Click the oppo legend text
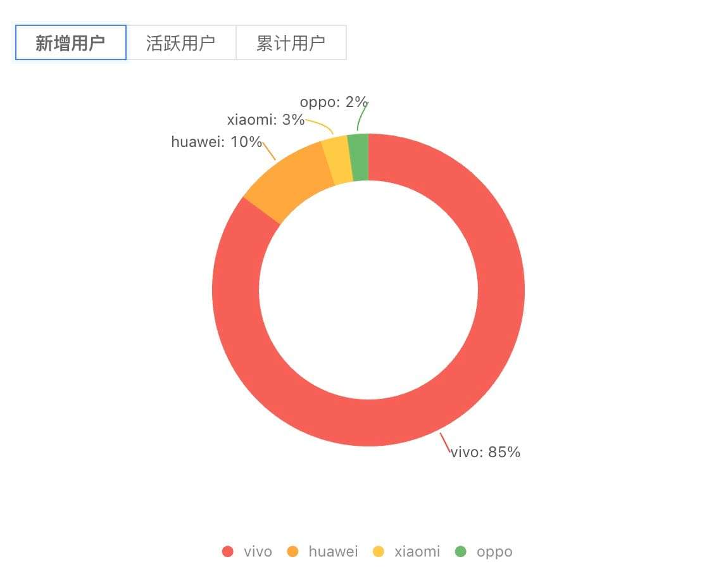 (494, 552)
